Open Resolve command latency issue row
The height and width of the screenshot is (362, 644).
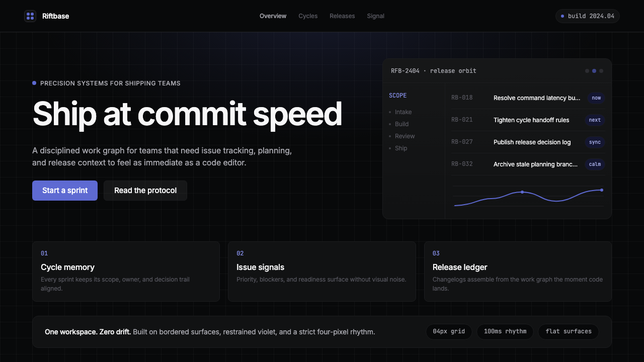[x=528, y=98]
